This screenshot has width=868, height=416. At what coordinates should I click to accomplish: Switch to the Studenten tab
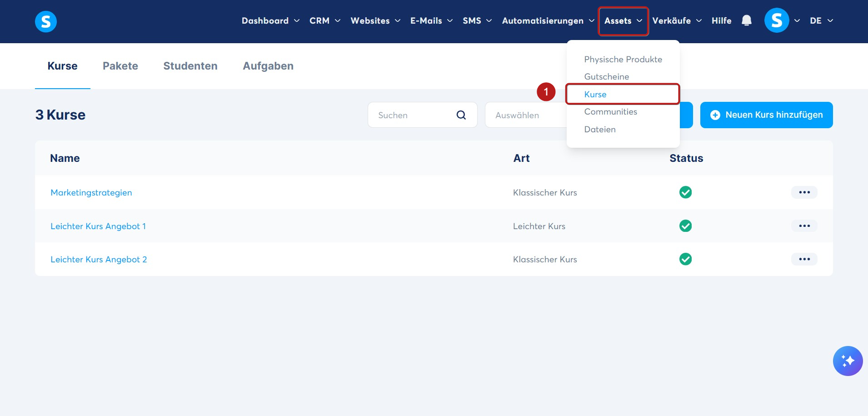click(190, 66)
